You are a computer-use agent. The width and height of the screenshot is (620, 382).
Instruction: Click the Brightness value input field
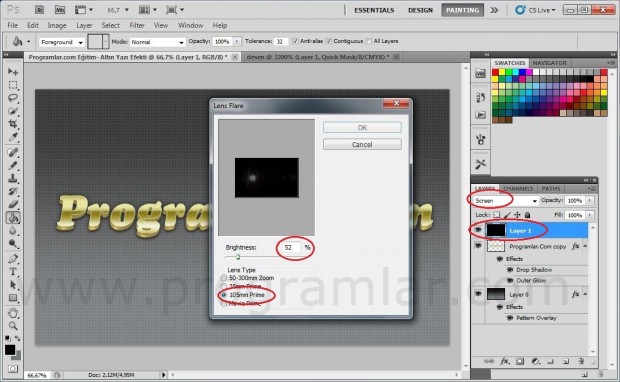tap(292, 248)
